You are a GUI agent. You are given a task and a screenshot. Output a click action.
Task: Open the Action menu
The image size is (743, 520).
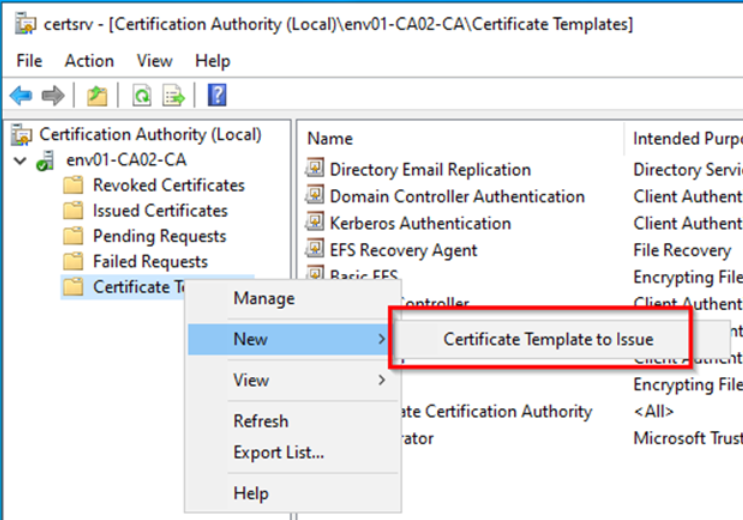tap(89, 61)
